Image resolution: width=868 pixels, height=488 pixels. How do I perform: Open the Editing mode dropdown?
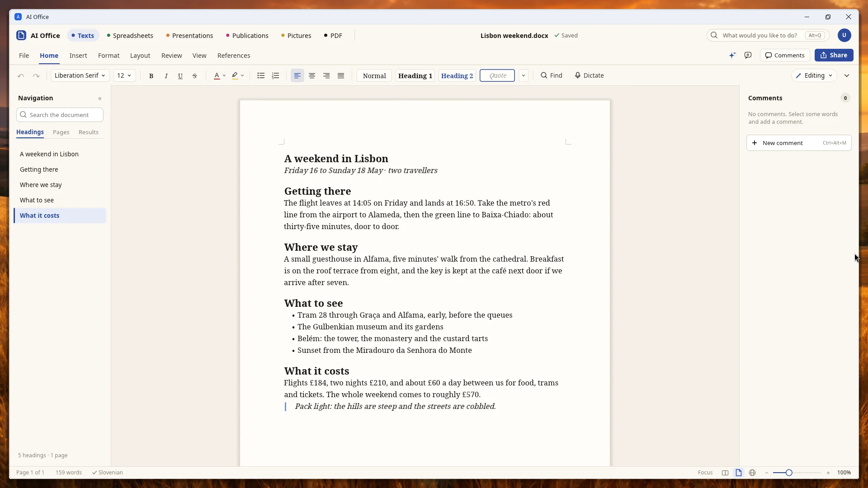pyautogui.click(x=814, y=75)
